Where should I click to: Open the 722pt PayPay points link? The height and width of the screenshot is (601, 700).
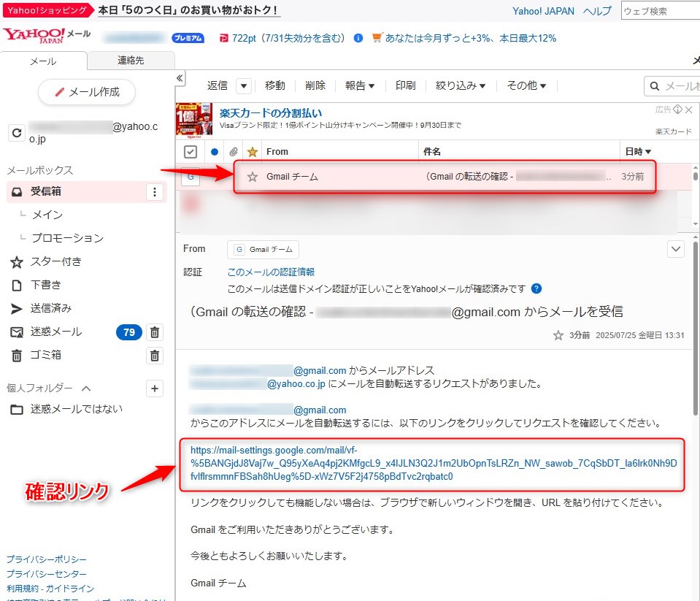[x=288, y=38]
